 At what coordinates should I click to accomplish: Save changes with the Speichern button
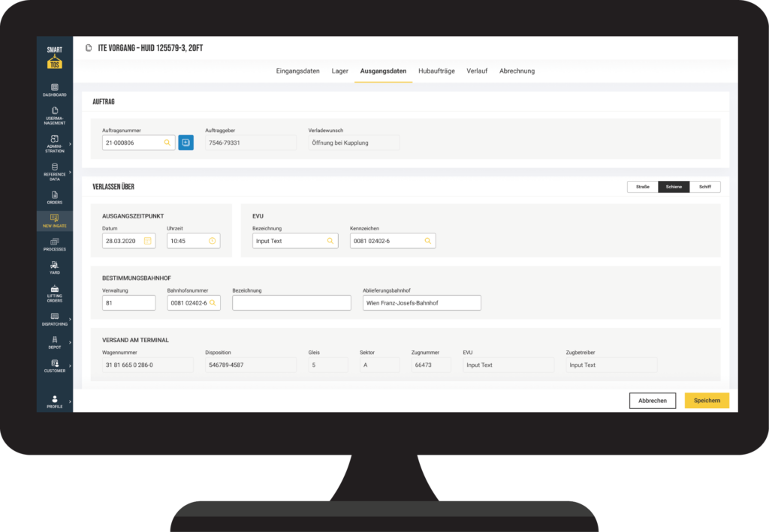[x=706, y=400]
